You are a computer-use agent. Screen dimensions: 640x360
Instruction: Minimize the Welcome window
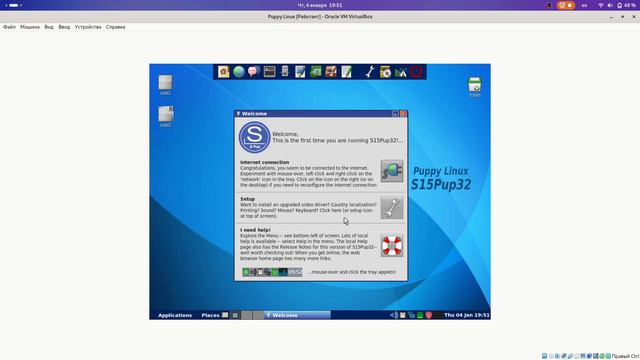(x=395, y=114)
